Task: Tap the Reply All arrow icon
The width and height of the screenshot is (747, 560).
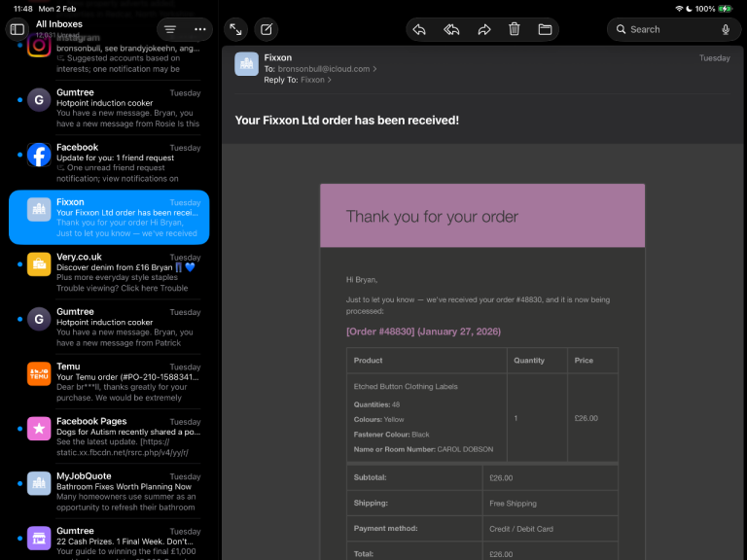Action: coord(451,29)
